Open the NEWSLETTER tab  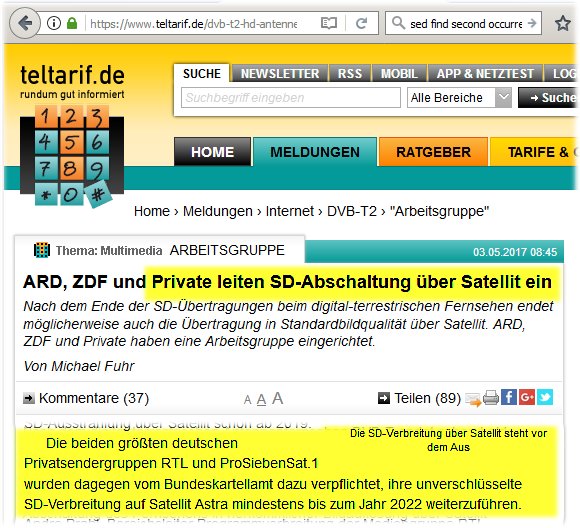pos(280,74)
